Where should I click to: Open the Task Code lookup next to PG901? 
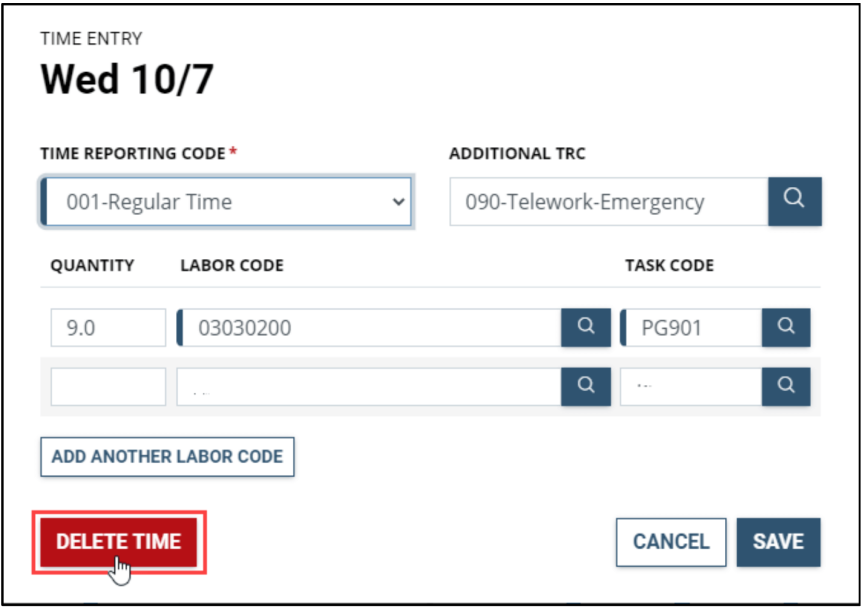[786, 327]
